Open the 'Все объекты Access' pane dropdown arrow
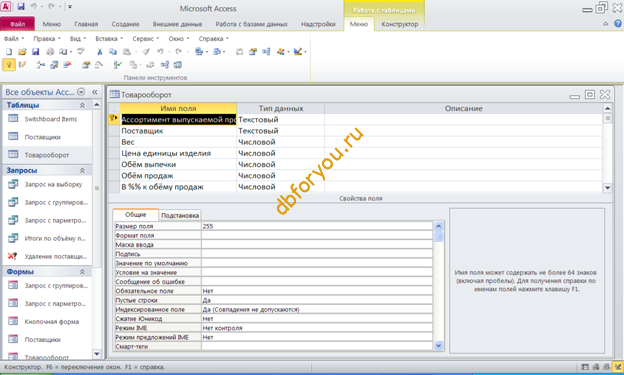Viewport: 624px width, 375px height. [x=81, y=92]
